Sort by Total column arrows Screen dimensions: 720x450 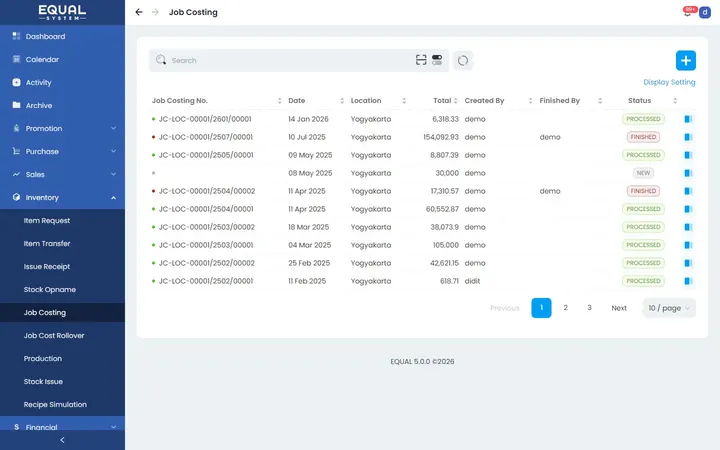[456, 101]
